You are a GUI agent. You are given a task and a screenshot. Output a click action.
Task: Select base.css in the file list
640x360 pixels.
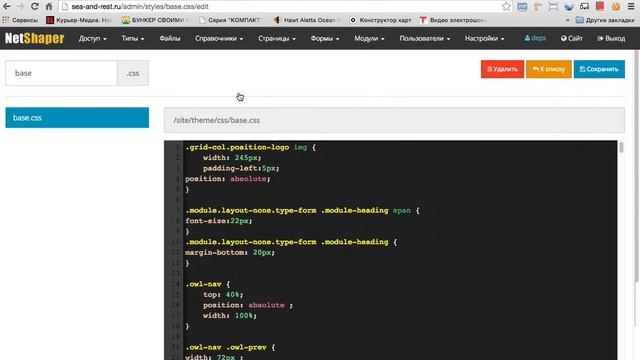77,118
